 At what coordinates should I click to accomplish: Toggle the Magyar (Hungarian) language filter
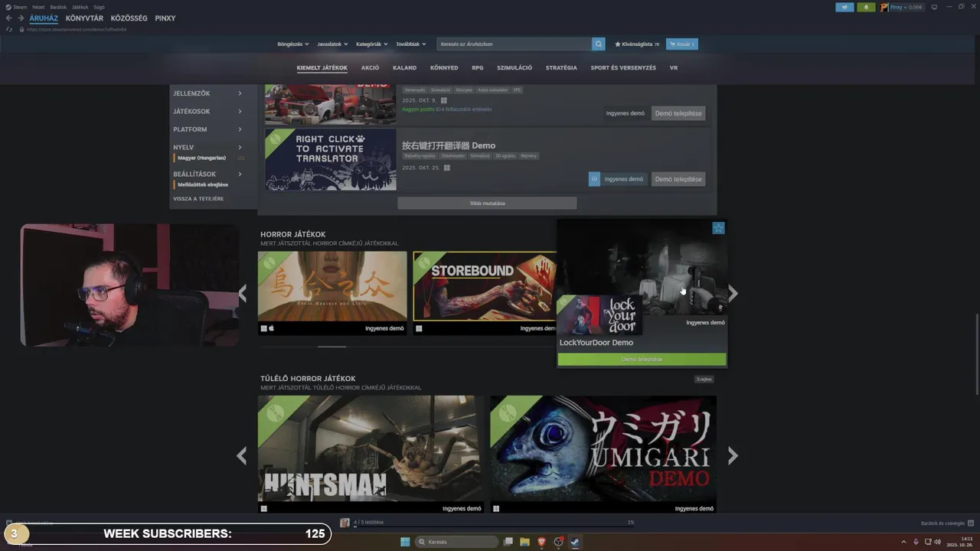201,158
